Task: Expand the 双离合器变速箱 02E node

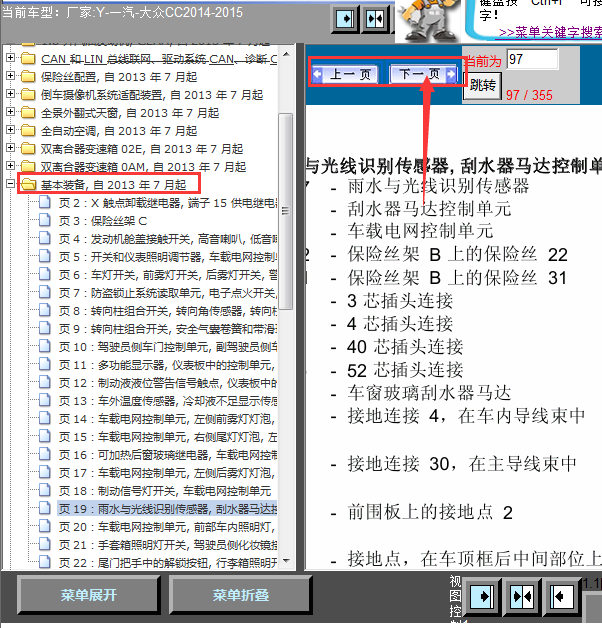Action: pos(11,149)
